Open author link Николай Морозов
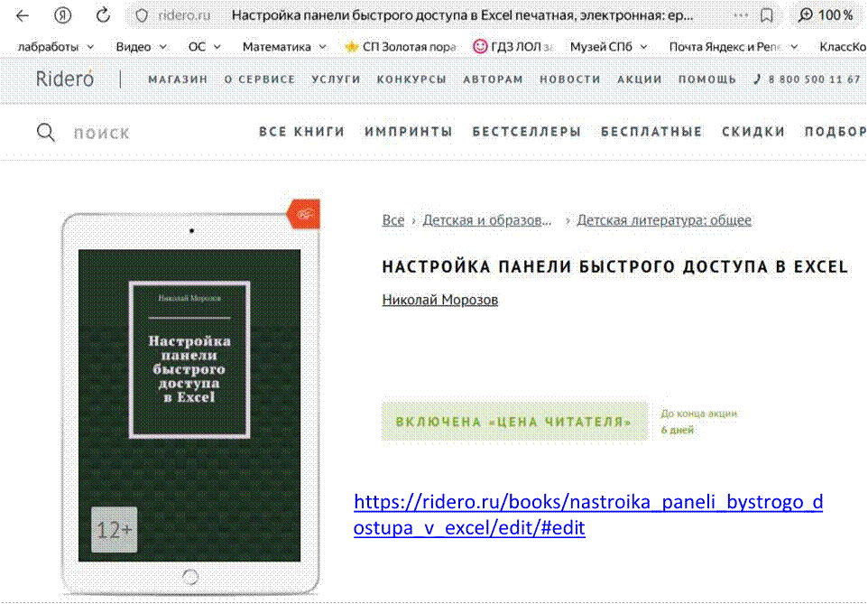The height and width of the screenshot is (604, 868). coord(440,300)
